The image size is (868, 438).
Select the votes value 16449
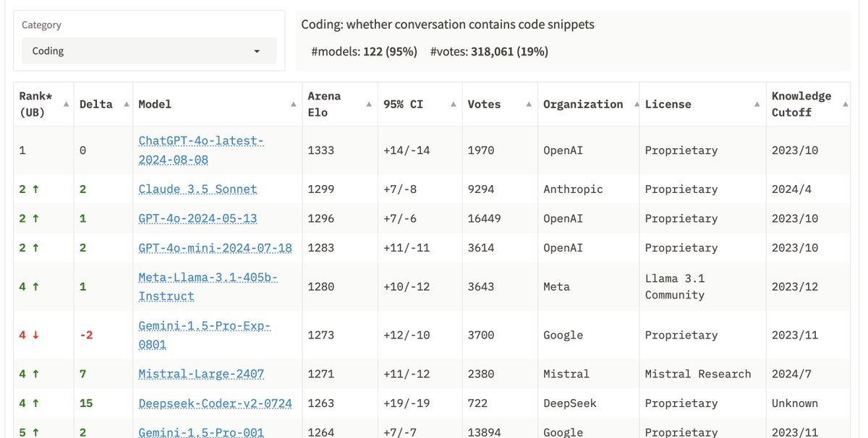(485, 218)
